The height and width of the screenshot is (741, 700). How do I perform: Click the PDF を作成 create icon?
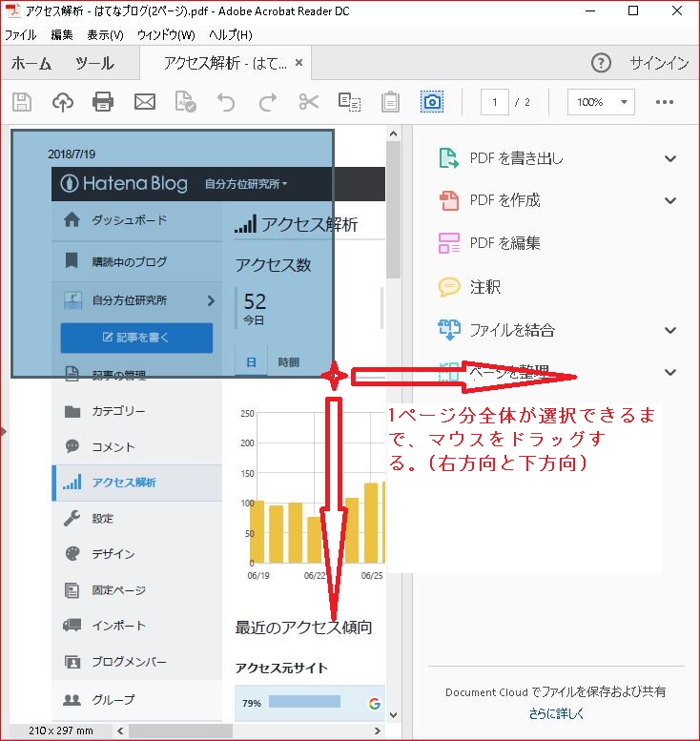click(x=448, y=200)
